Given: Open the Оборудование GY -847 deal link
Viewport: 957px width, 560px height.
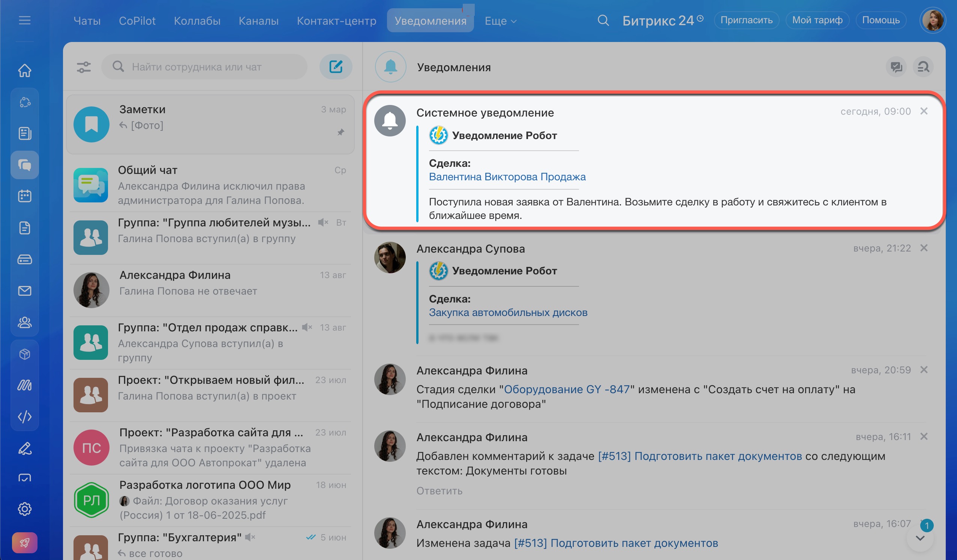Looking at the screenshot, I should pyautogui.click(x=566, y=389).
